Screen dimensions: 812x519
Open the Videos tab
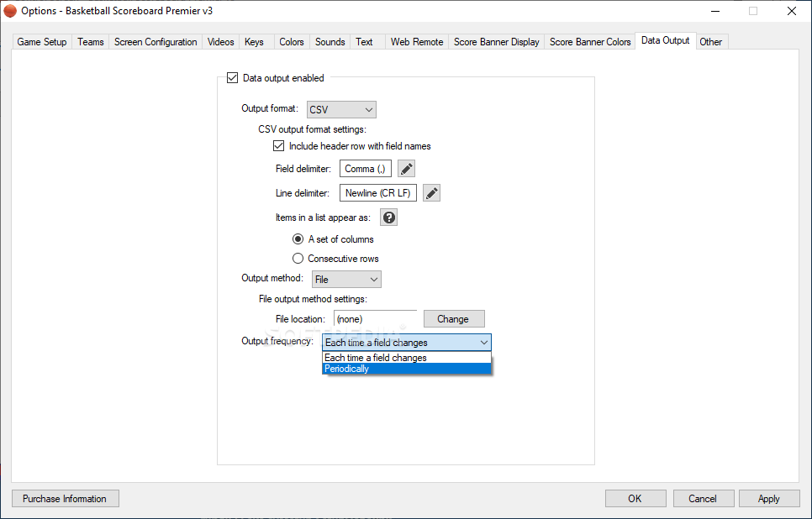coord(220,42)
